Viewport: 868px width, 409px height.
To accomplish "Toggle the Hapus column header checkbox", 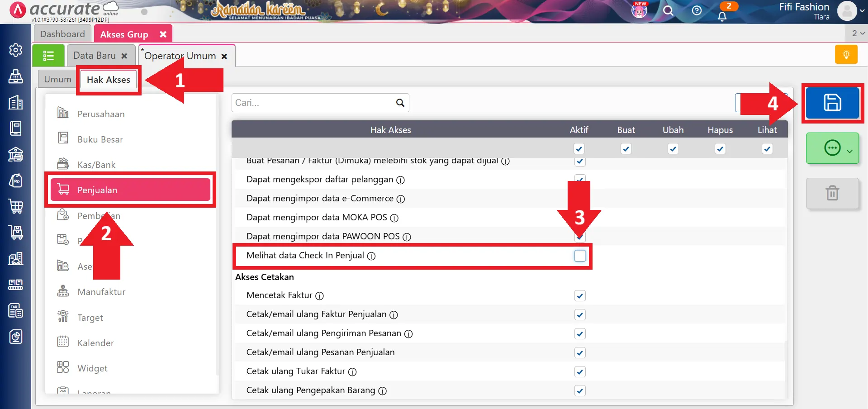I will pos(720,149).
